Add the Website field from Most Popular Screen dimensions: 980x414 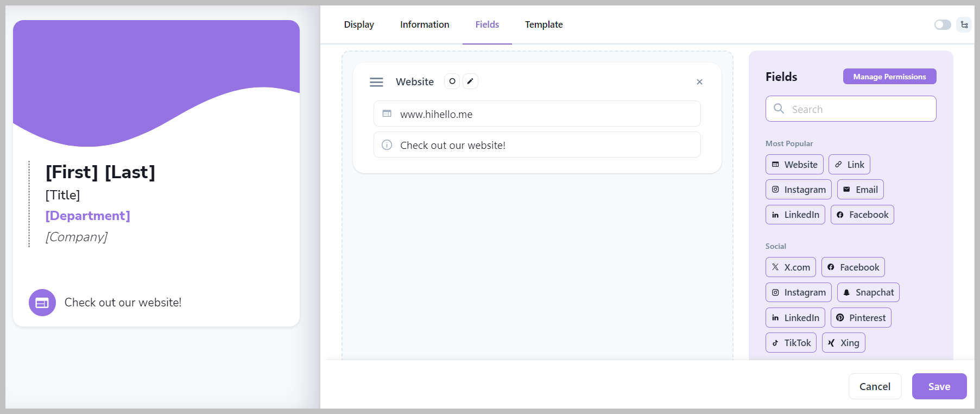(794, 165)
